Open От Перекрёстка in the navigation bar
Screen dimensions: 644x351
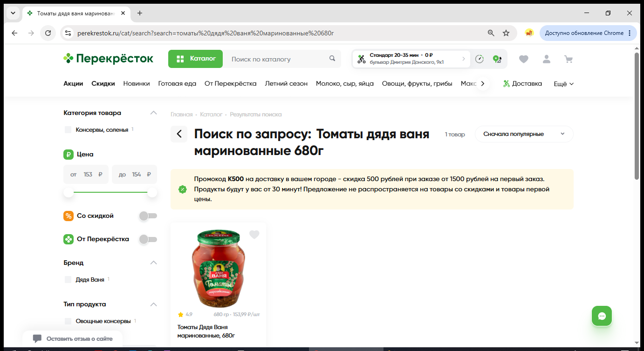click(231, 84)
